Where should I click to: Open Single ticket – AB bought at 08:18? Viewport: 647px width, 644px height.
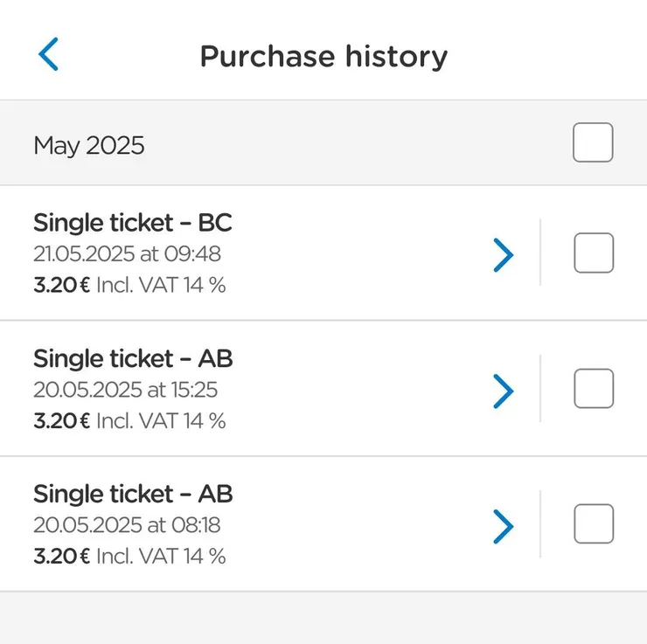click(x=133, y=494)
